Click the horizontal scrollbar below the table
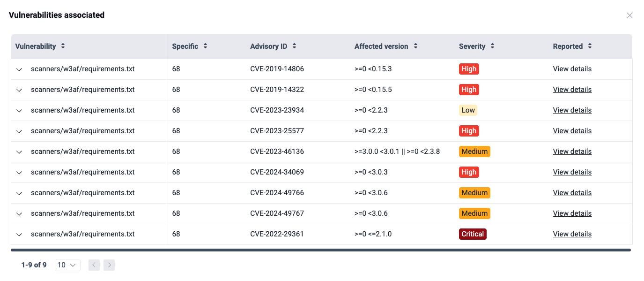Image resolution: width=644 pixels, height=281 pixels. [x=322, y=249]
